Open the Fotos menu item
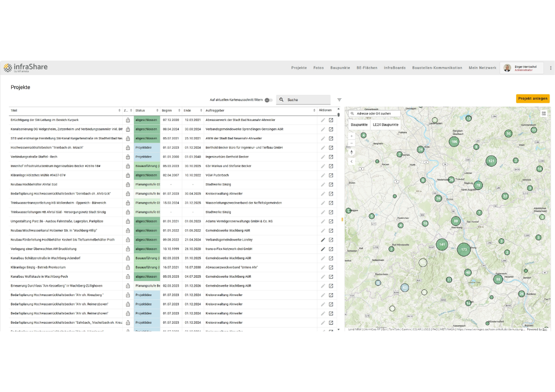This screenshot has height=392, width=555. click(x=319, y=68)
